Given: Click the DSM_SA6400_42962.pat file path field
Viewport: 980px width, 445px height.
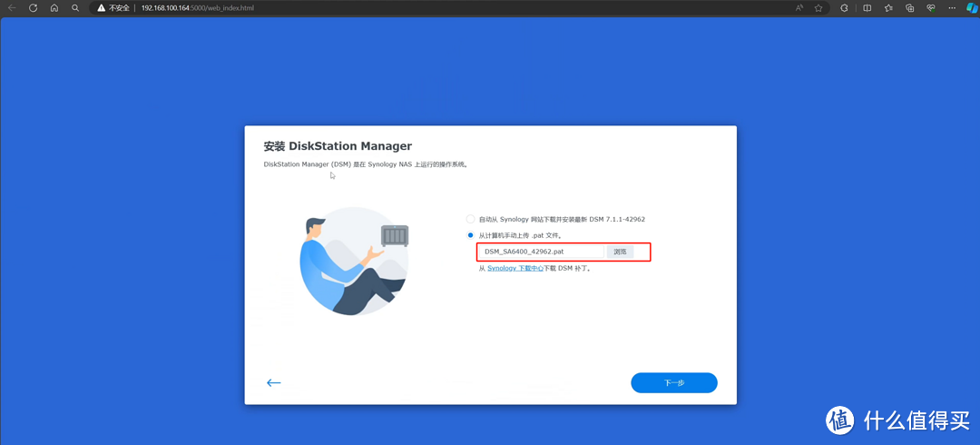Looking at the screenshot, I should [541, 252].
